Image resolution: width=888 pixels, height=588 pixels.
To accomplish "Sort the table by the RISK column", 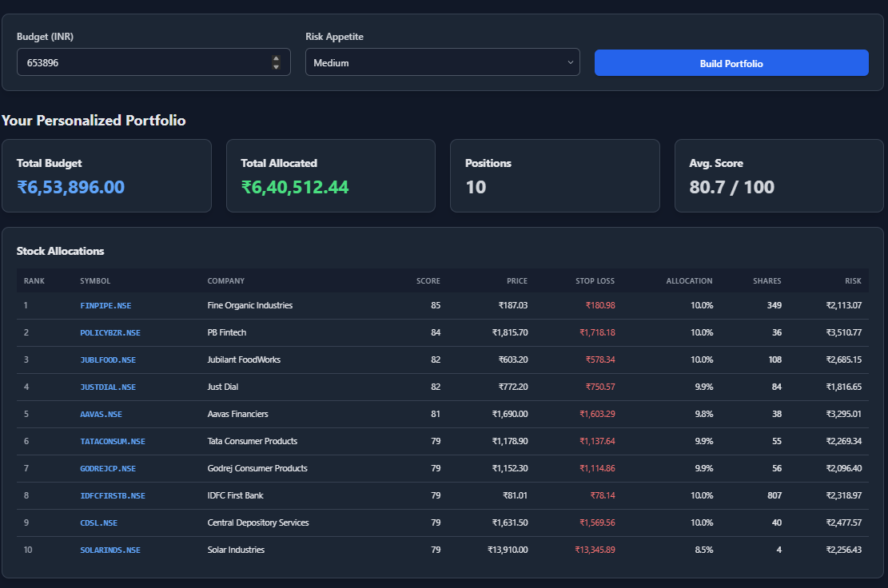I will [x=853, y=280].
